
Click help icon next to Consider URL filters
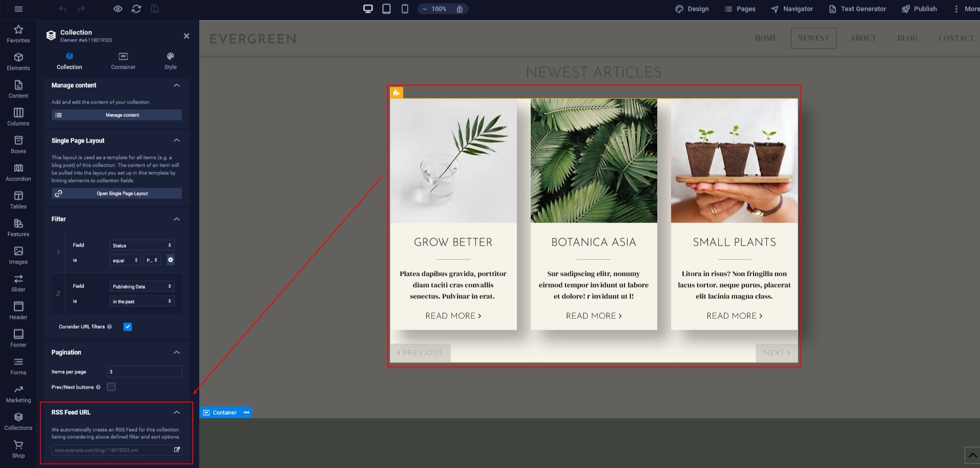110,327
